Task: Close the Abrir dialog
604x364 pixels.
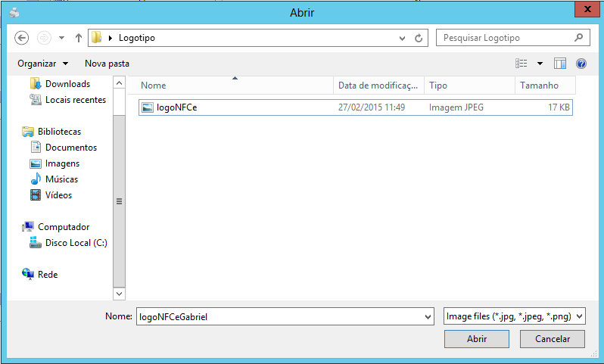Action: click(587, 9)
